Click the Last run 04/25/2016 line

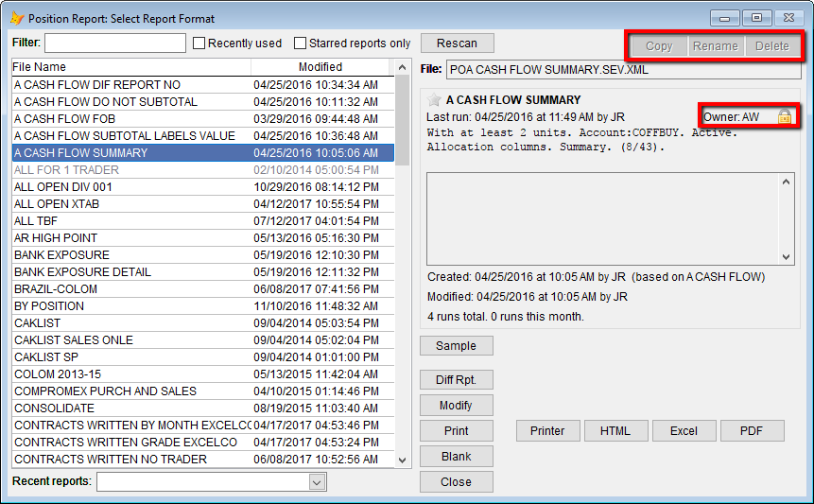[x=526, y=117]
